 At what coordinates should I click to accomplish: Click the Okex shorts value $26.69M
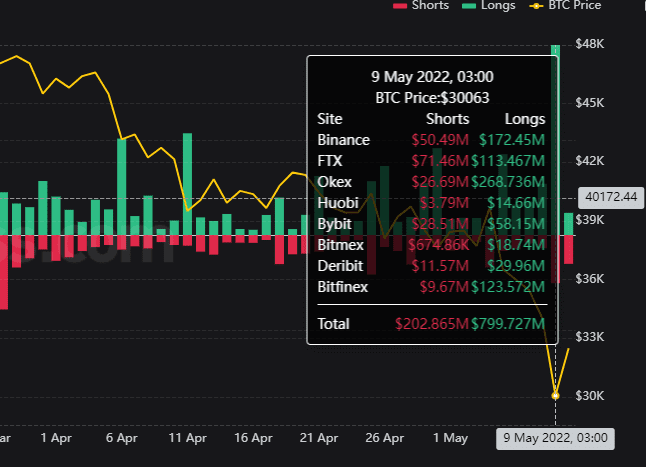440,182
